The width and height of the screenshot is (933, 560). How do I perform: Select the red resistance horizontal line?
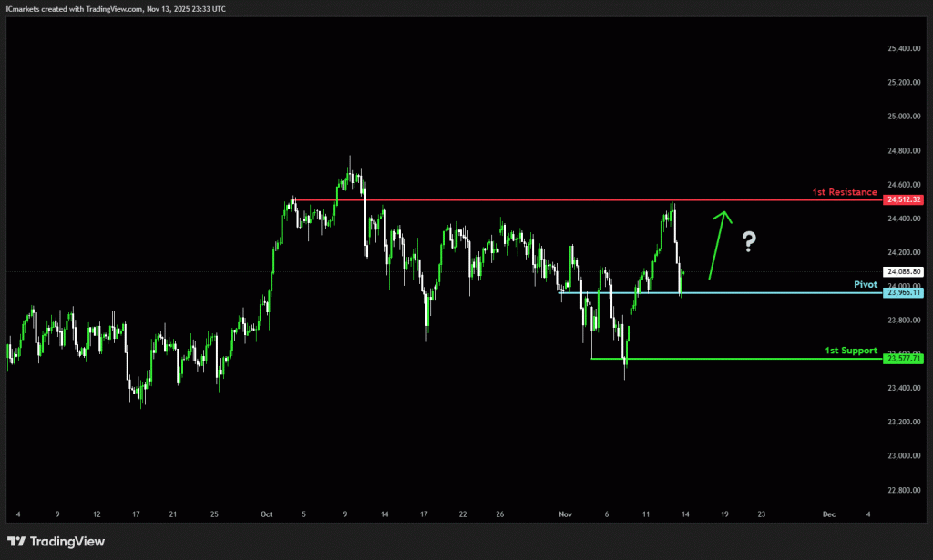click(547, 200)
